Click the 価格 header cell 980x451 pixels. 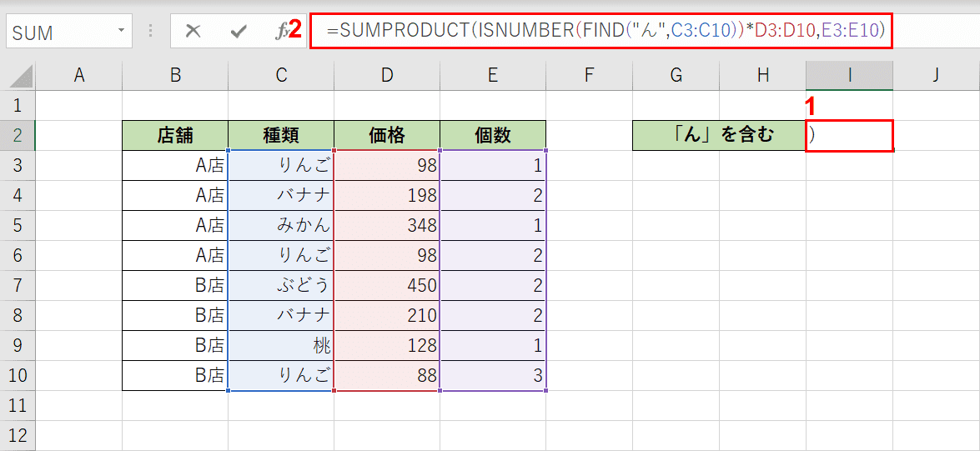[x=387, y=135]
